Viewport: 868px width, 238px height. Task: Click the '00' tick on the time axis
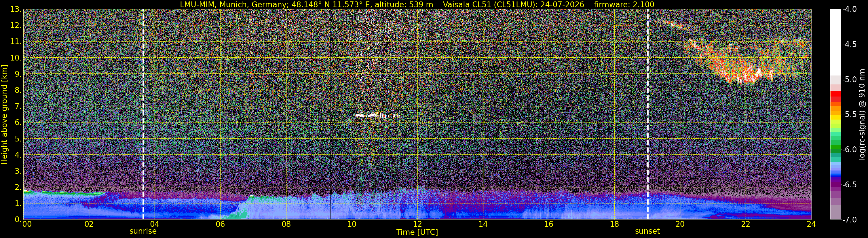pos(27,224)
